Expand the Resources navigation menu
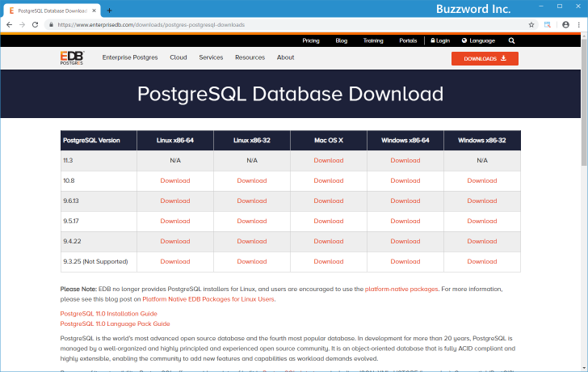The image size is (588, 372). 250,58
